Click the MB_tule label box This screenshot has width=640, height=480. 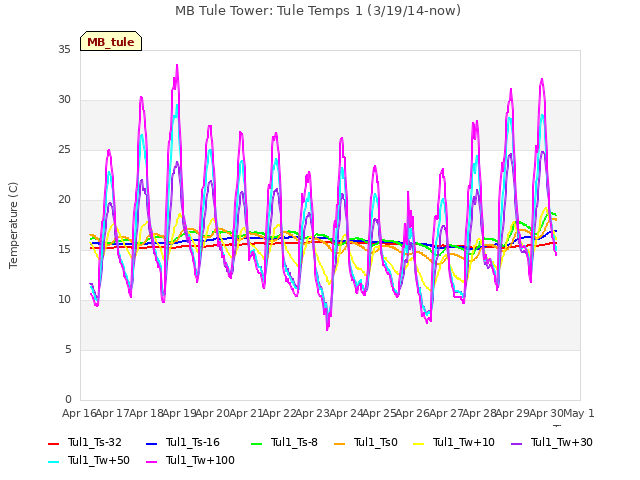(111, 41)
